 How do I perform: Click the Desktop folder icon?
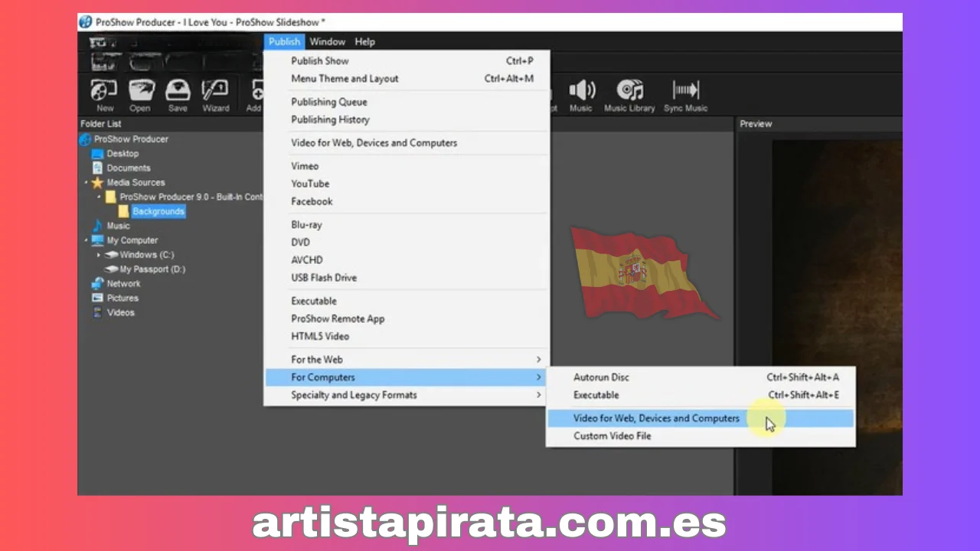tap(98, 154)
